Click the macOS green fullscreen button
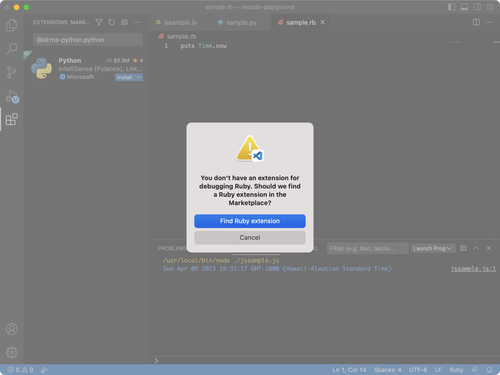Screen dimensions: 500x375 pyautogui.click(x=26, y=7)
